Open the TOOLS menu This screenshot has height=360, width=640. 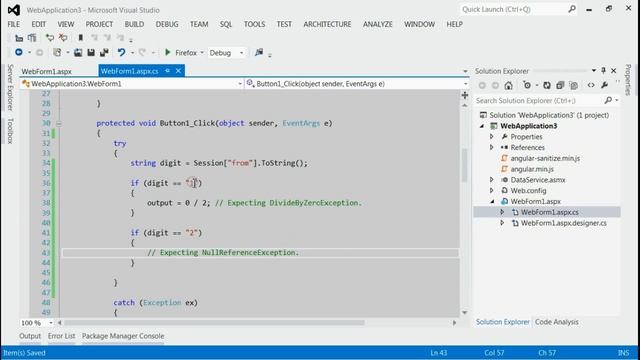(254, 24)
